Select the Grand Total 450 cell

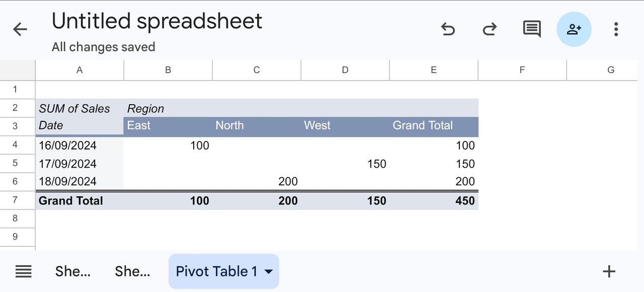(x=434, y=200)
